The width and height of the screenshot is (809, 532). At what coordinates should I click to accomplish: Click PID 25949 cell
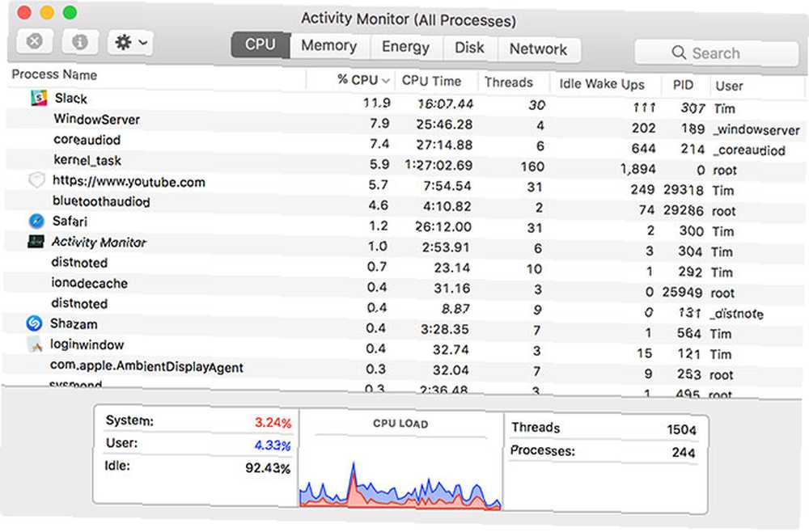click(682, 293)
